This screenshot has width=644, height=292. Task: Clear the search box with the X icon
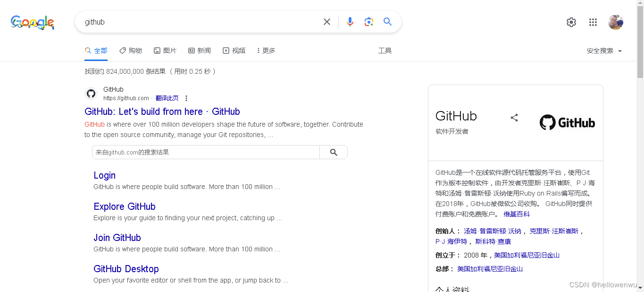(327, 22)
